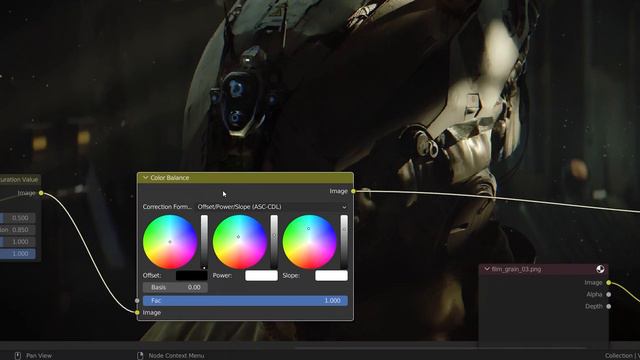Viewport: 640px width, 360px height.
Task: Click the Node Context Menu status text
Action: click(x=176, y=356)
